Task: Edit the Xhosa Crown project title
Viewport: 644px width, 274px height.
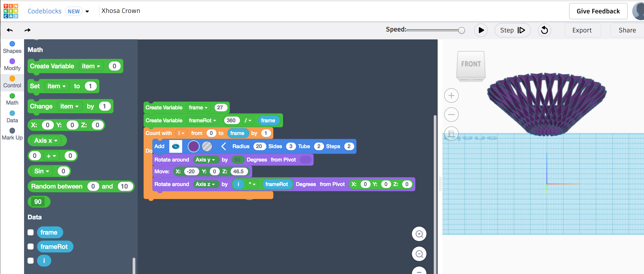Action: (x=121, y=11)
